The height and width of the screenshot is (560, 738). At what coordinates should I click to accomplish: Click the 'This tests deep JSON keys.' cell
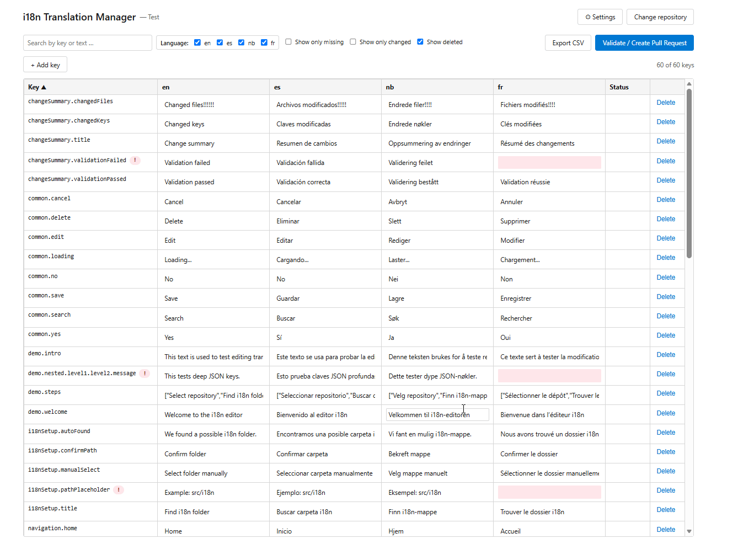(213, 376)
